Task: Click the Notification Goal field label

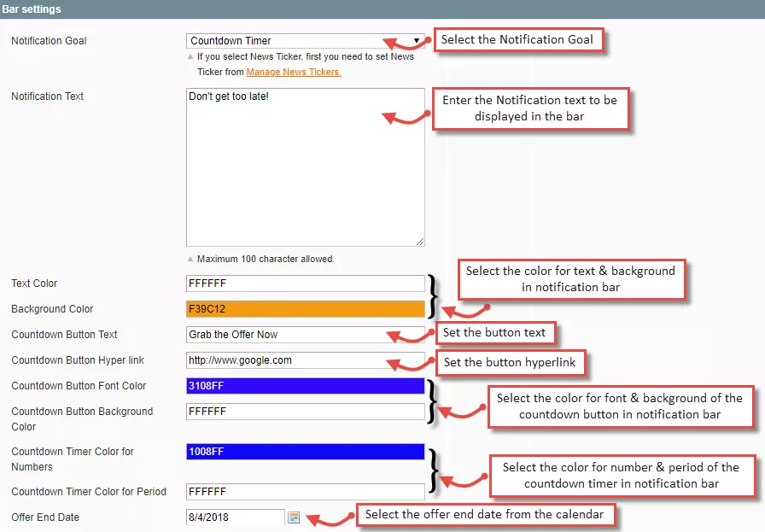Action: pyautogui.click(x=49, y=41)
